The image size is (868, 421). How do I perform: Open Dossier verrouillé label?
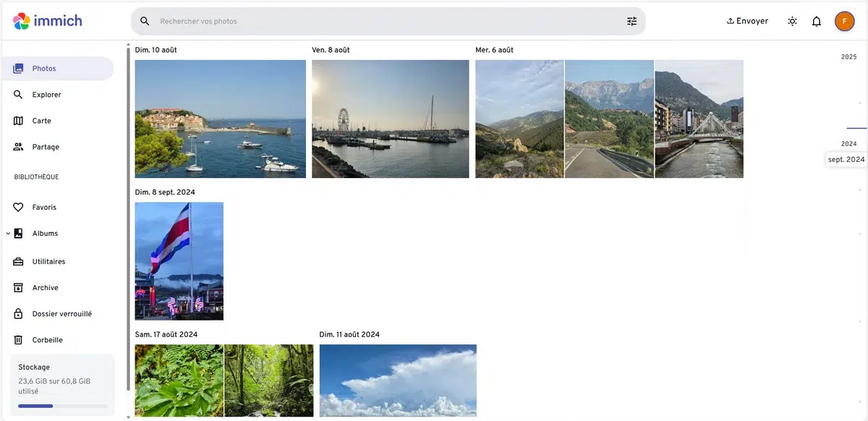[x=62, y=314]
